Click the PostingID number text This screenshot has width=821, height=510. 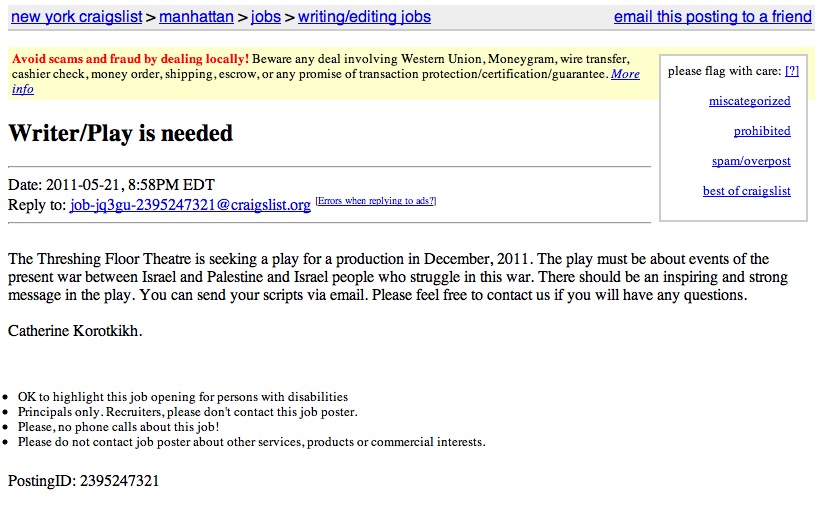83,481
